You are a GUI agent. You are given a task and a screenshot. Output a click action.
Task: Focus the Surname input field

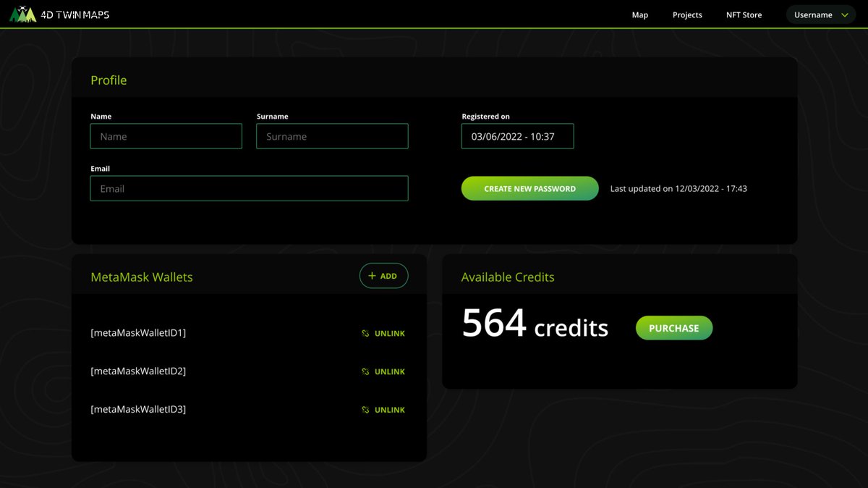click(x=332, y=136)
